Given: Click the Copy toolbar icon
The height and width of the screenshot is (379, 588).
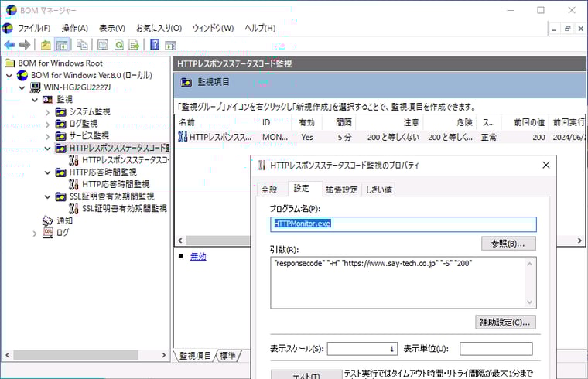Looking at the screenshot, I should point(82,45).
